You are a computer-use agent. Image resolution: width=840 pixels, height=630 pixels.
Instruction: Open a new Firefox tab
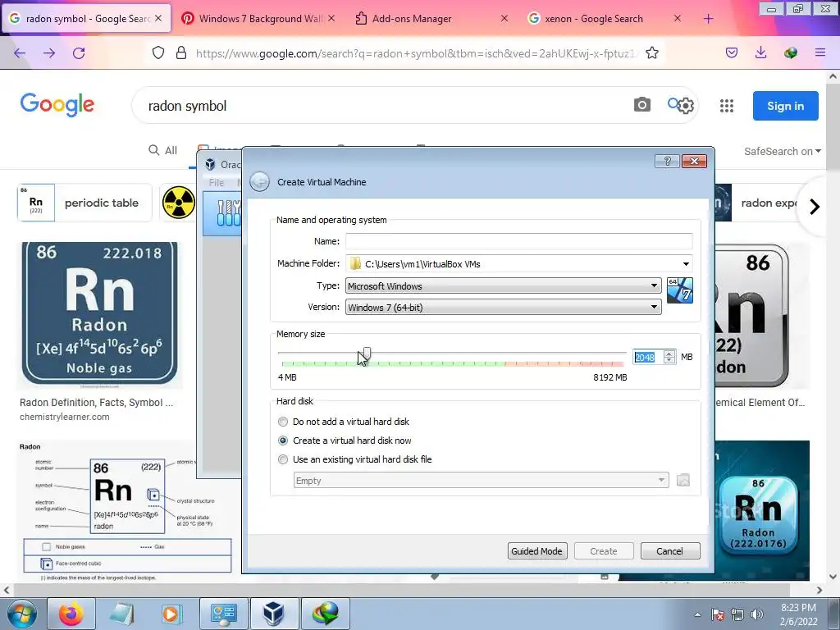(708, 19)
